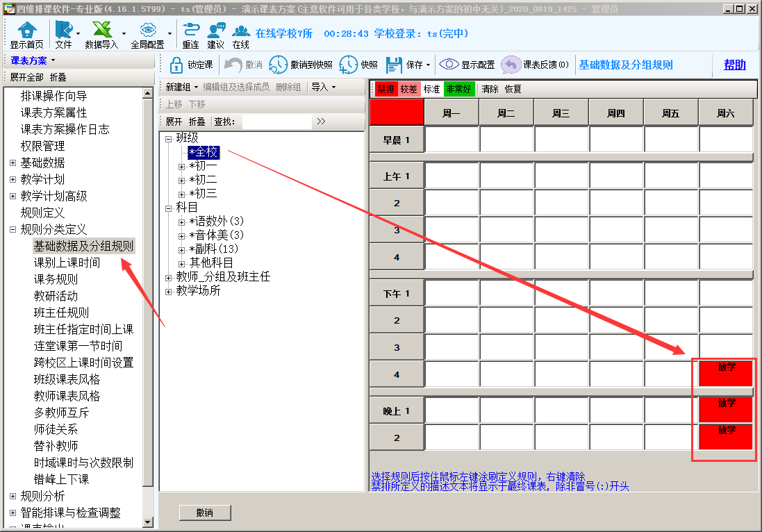This screenshot has width=762, height=532.
Task: Expand the *初一 class tree node
Action: tap(182, 167)
